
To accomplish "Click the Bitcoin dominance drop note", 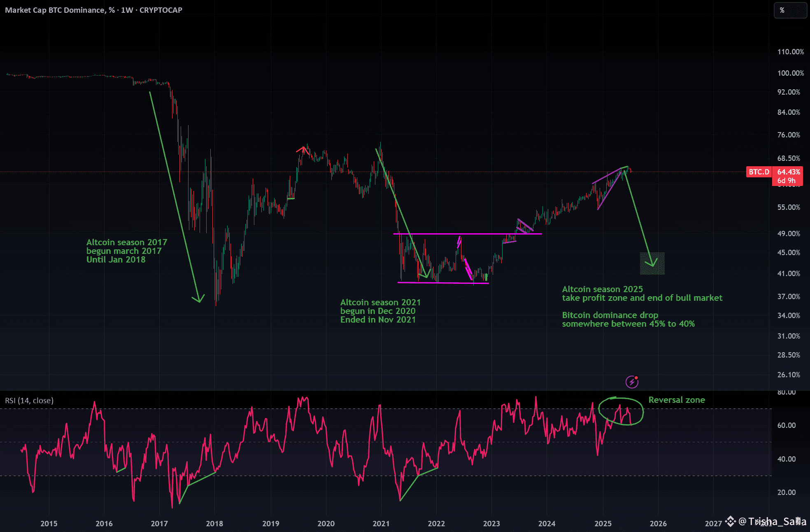I will pos(628,319).
